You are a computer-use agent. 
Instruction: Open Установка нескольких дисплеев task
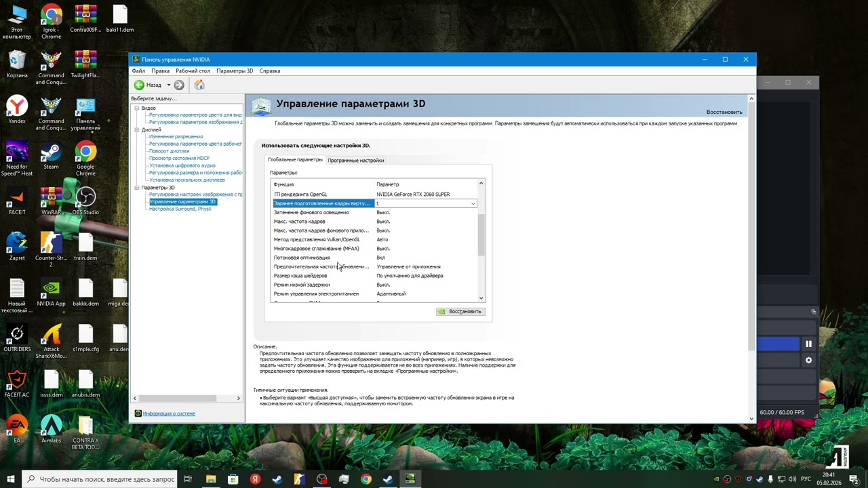click(x=187, y=180)
